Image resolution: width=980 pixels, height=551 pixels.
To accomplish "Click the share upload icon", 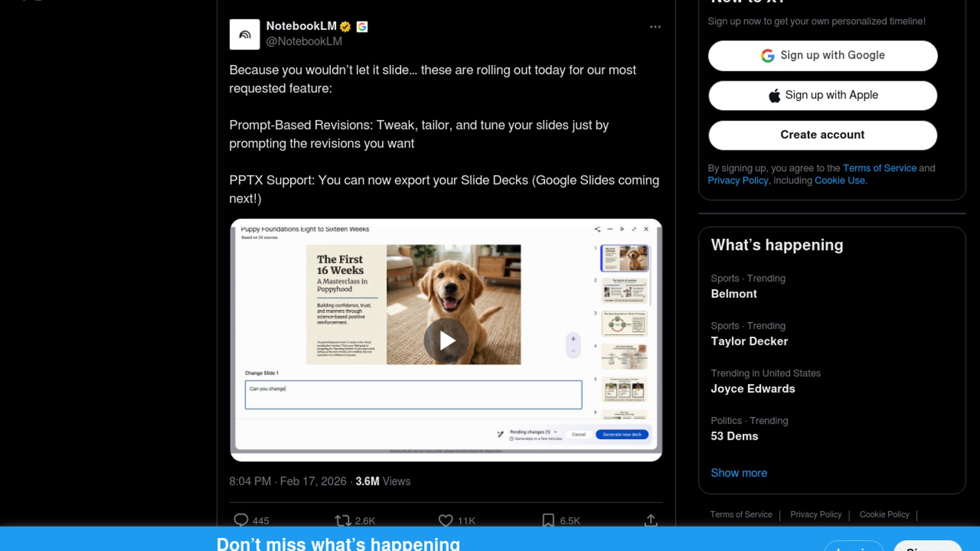I will [x=650, y=520].
